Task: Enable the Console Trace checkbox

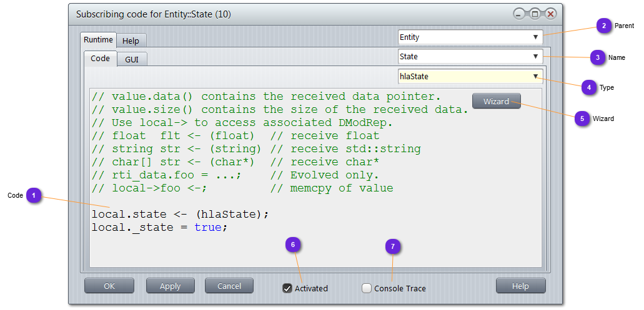Action: pos(367,288)
